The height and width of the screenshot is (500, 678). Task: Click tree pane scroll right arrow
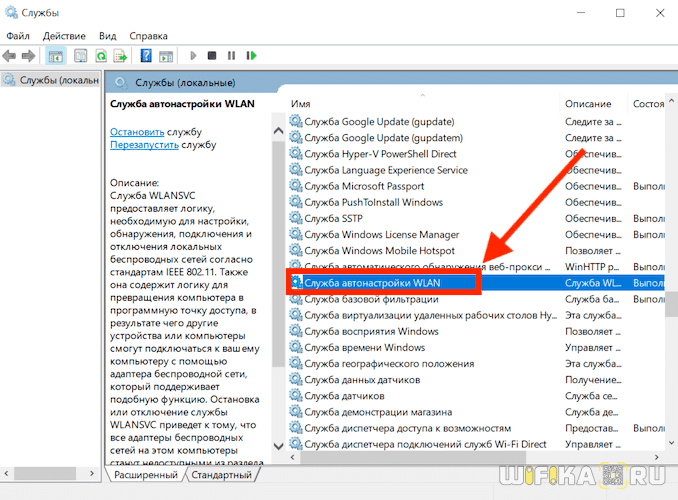(x=92, y=473)
